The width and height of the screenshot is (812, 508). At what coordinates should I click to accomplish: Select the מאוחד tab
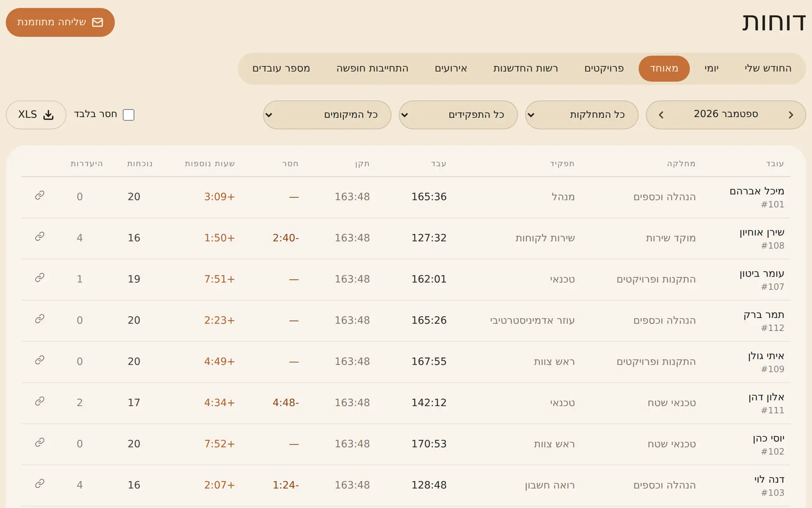coord(664,69)
